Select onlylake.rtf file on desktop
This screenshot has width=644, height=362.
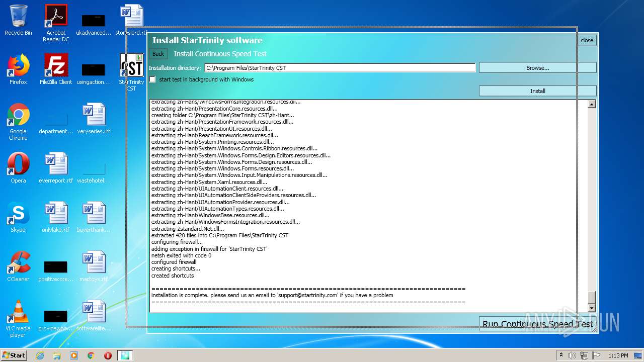pyautogui.click(x=56, y=217)
